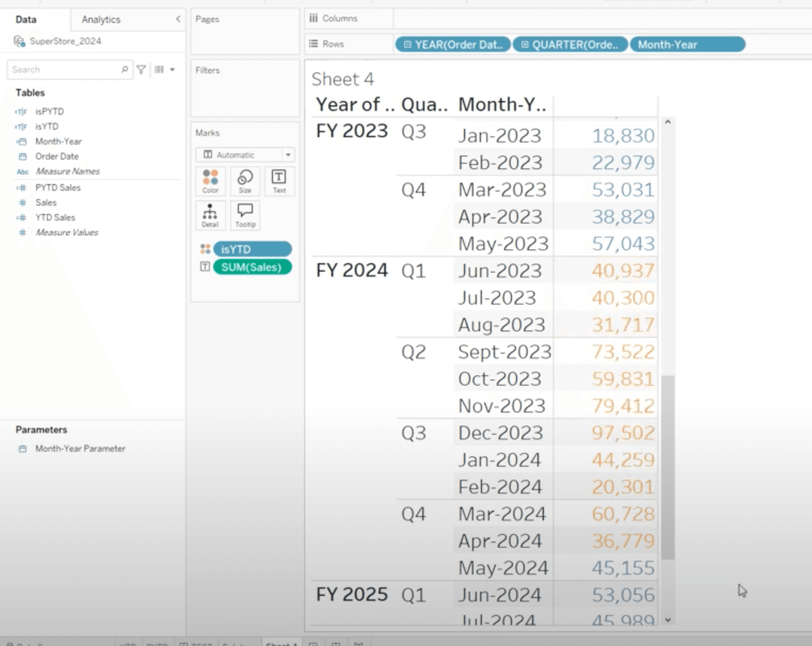Click the filter icon beside search

click(x=141, y=70)
